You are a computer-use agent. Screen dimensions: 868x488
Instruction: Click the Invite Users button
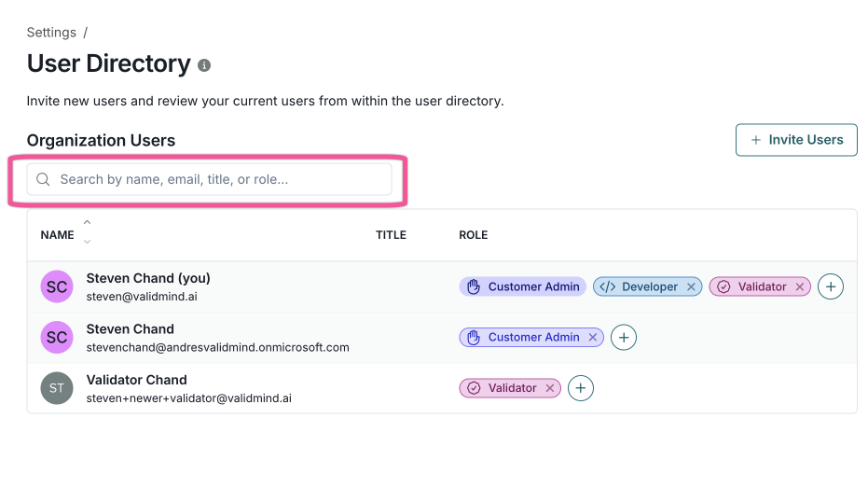pyautogui.click(x=796, y=140)
